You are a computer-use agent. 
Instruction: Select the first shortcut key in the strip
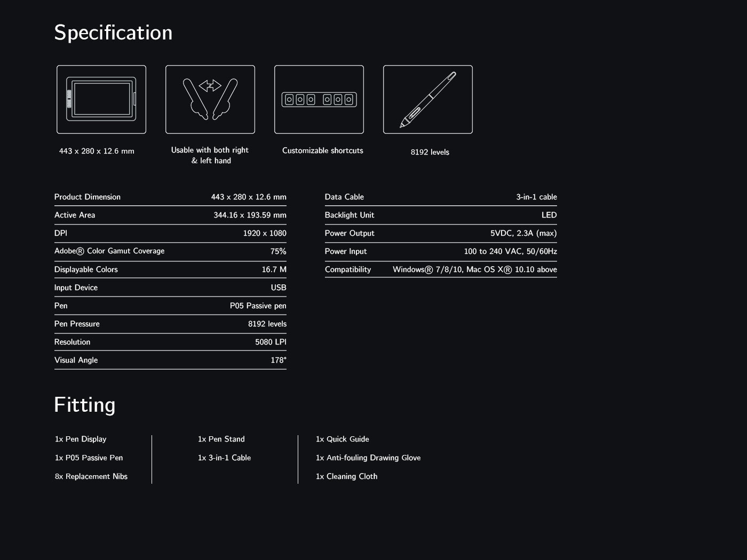289,99
